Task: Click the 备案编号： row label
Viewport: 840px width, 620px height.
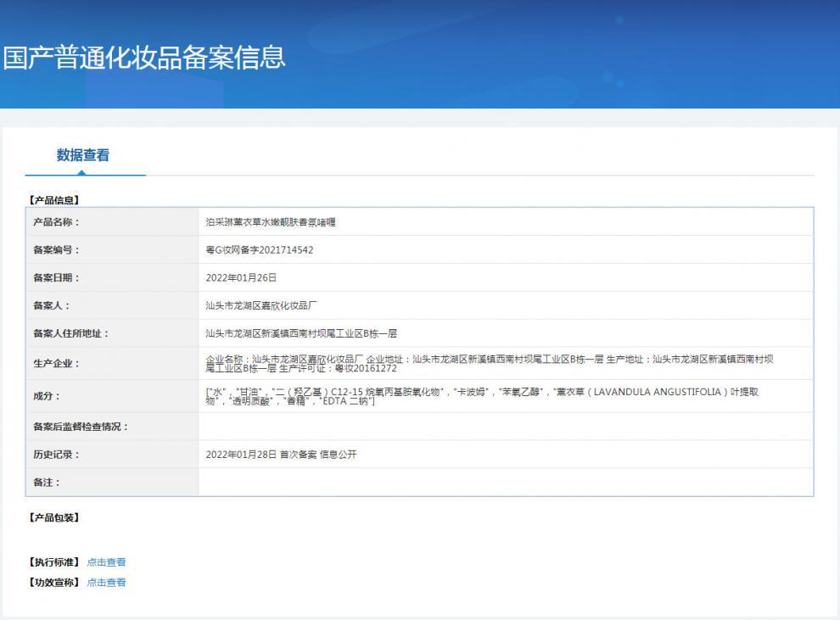Action: tap(56, 250)
